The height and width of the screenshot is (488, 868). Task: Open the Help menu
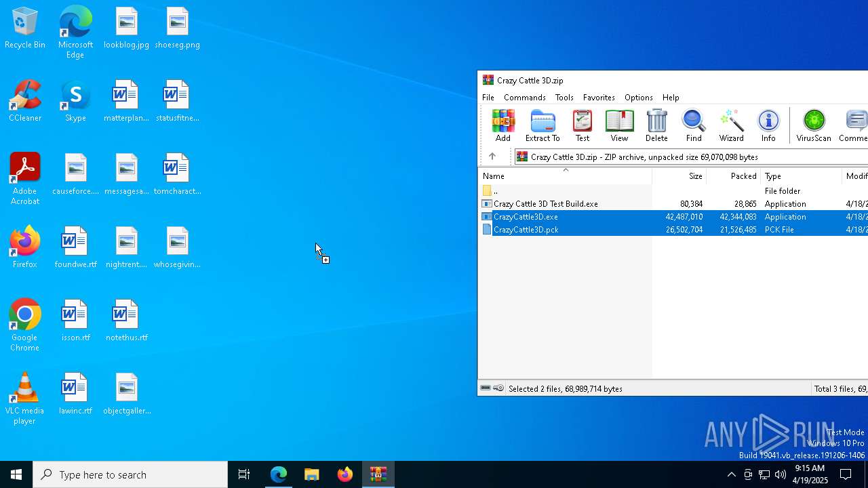pos(671,98)
